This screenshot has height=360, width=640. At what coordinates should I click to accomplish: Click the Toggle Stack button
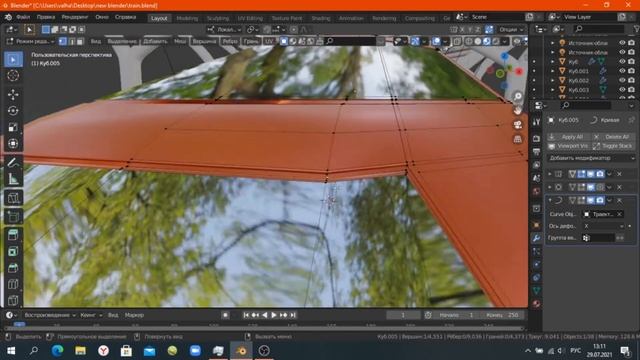613,146
